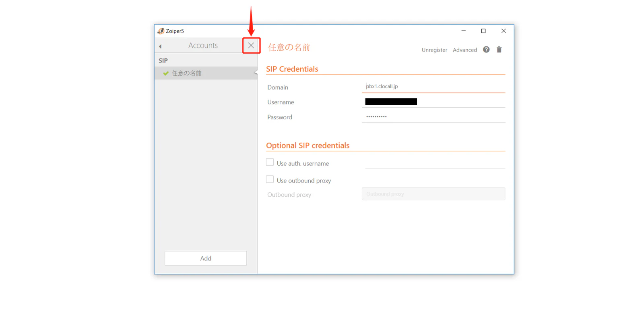
Task: Click the Zoiper5 logo in the title bar
Action: tap(161, 31)
